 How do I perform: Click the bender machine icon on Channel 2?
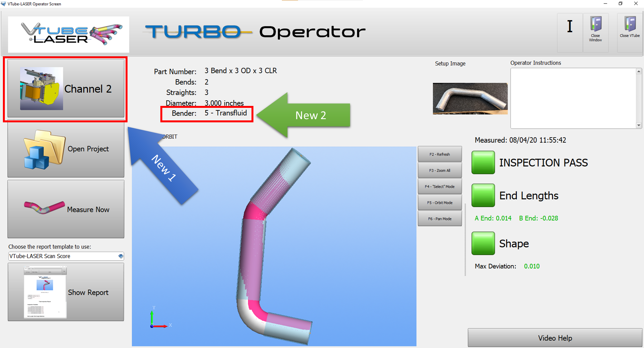tap(41, 89)
